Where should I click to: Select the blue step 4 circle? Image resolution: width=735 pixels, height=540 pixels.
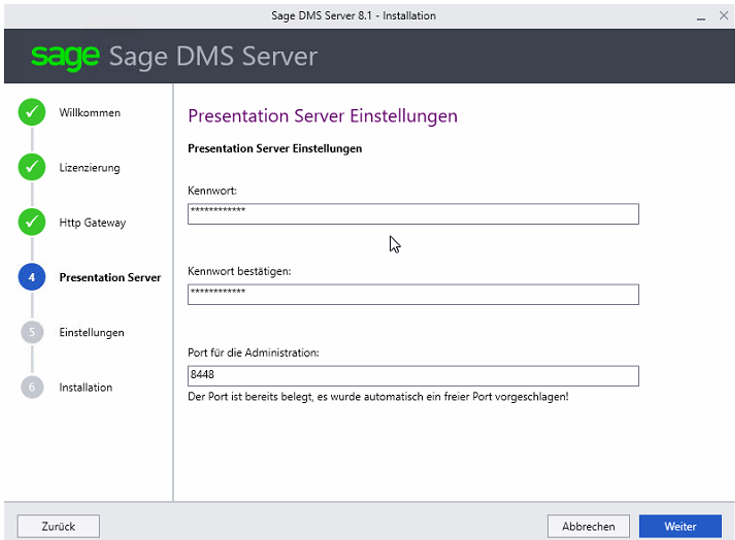point(32,278)
